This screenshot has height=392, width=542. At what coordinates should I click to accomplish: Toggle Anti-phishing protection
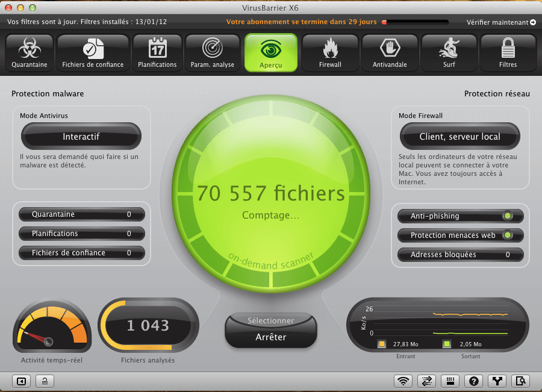[507, 216]
